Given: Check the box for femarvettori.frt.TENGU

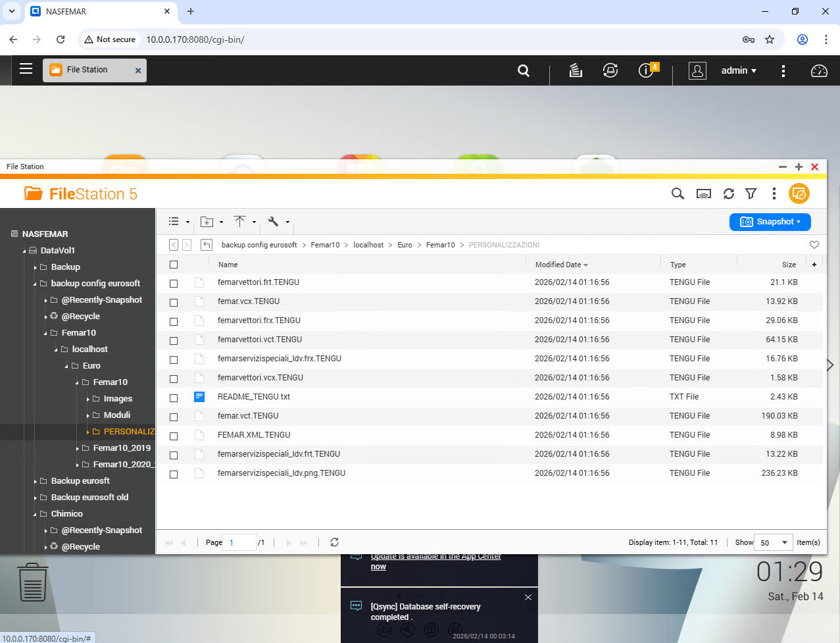Looking at the screenshot, I should coord(174,283).
